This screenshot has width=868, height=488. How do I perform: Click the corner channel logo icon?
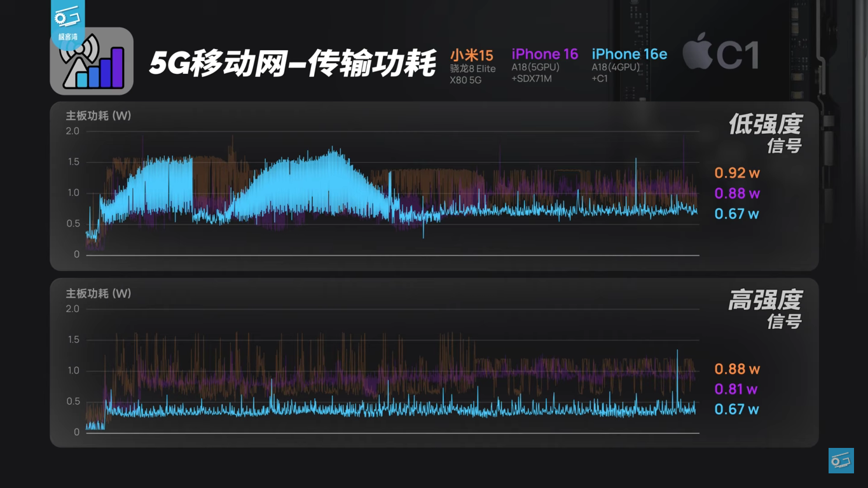tap(841, 460)
